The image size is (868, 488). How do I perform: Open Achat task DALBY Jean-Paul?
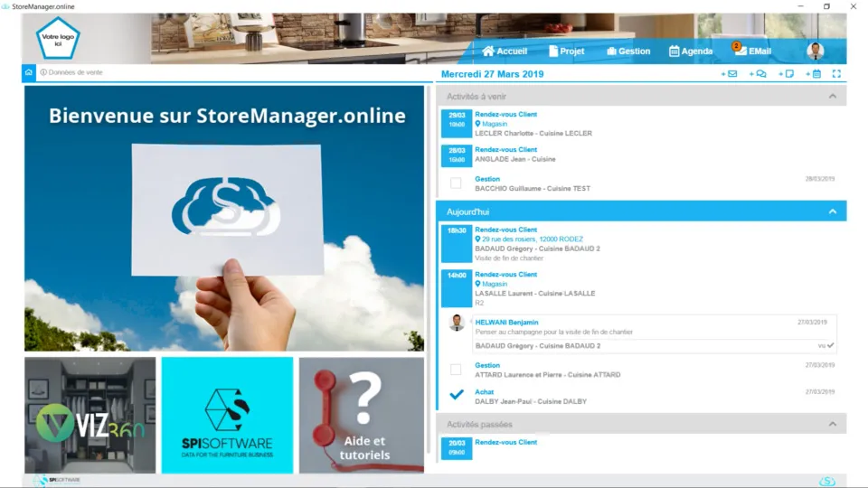click(x=485, y=392)
